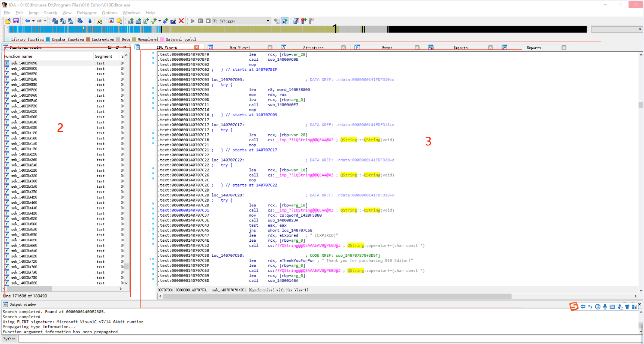Select function sub_140CBA120 in list
Screen dimensions: 644x344
pos(64,133)
